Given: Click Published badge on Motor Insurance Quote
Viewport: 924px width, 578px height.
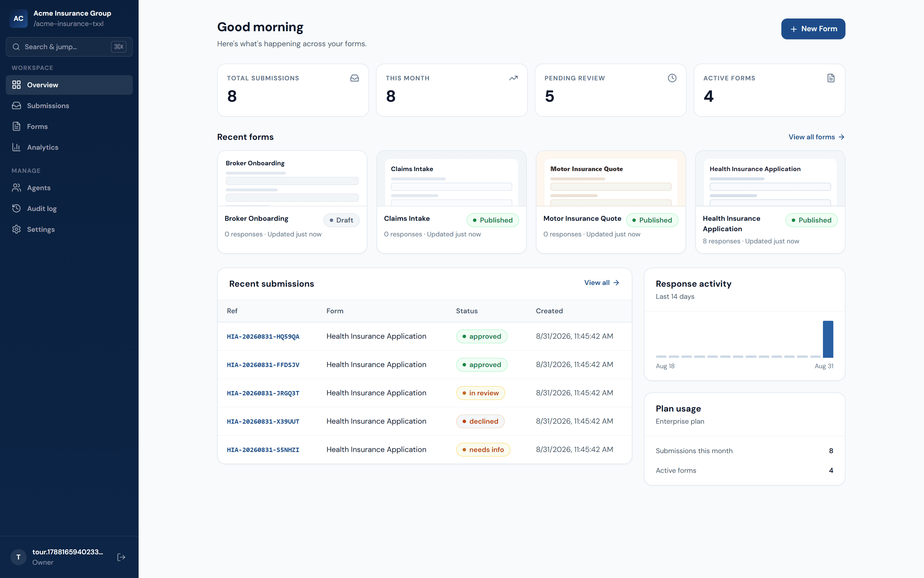Looking at the screenshot, I should [652, 220].
